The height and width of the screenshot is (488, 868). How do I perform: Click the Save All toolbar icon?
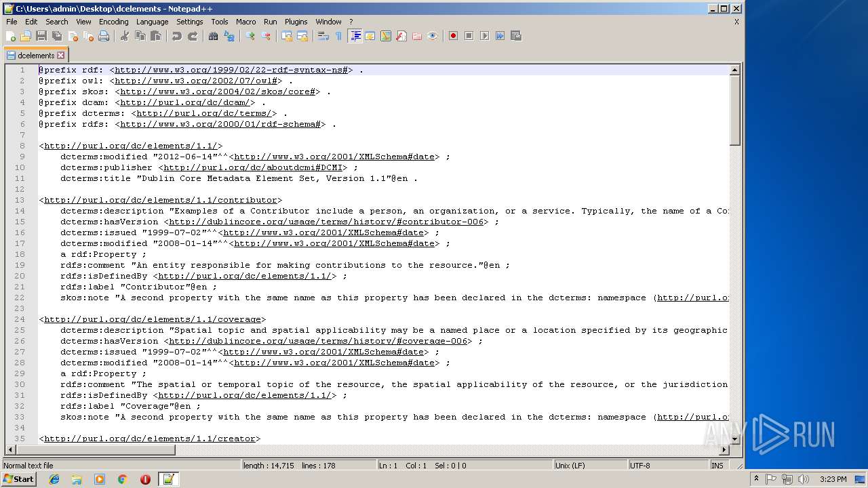click(x=57, y=36)
